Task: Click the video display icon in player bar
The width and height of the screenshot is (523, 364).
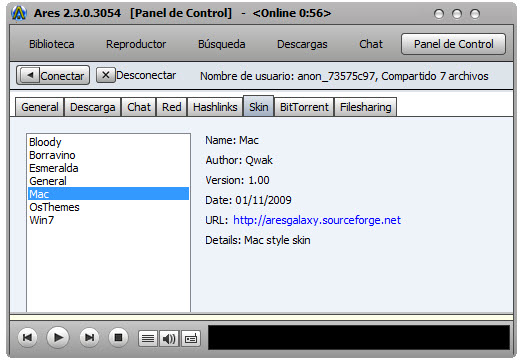Action: (191, 339)
